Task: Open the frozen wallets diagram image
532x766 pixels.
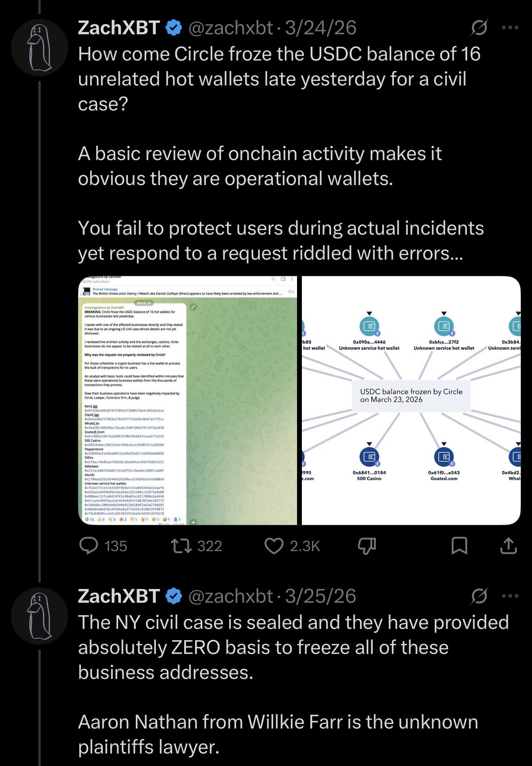Action: click(x=411, y=400)
